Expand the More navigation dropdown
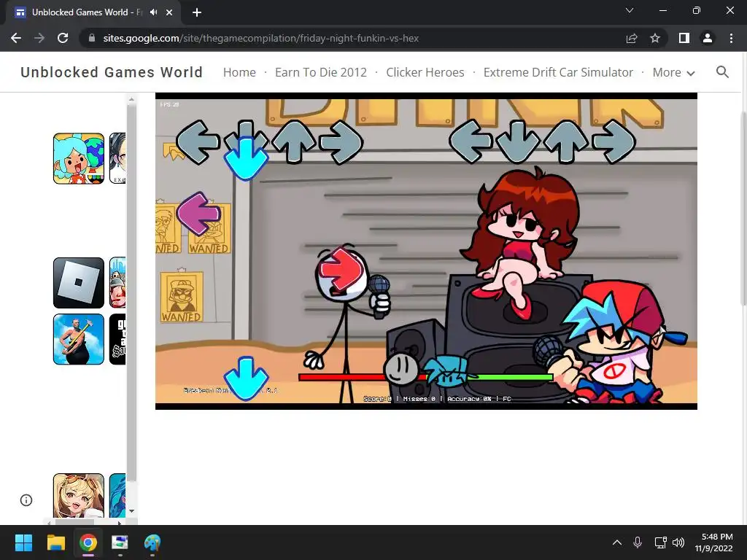Viewport: 747px width, 560px height. [x=673, y=72]
